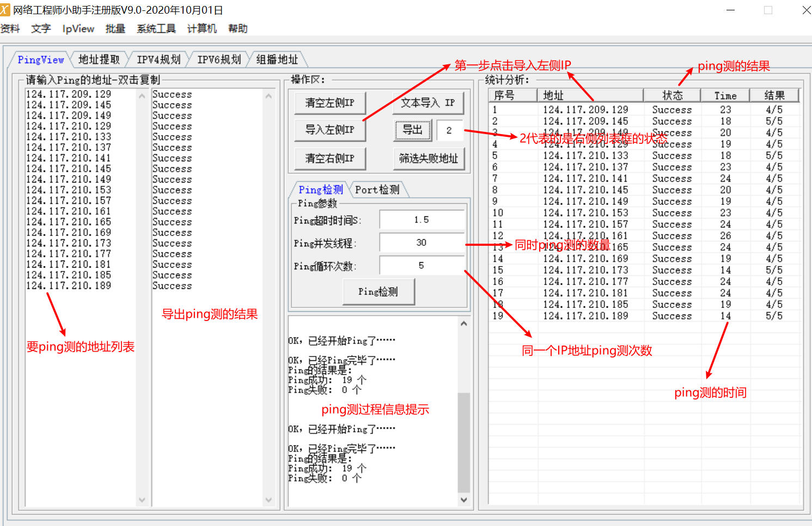The image size is (812, 526).
Task: Open the 系统工具 menu
Action: coord(156,29)
